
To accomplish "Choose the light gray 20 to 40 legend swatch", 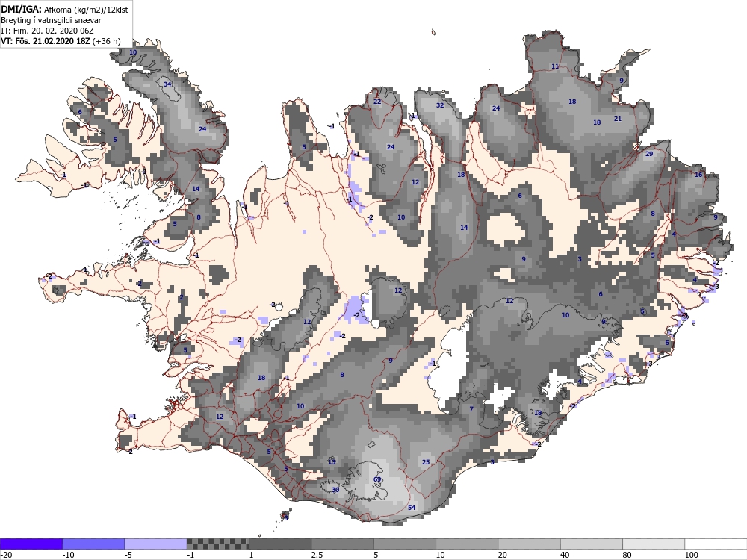I will click(530, 544).
